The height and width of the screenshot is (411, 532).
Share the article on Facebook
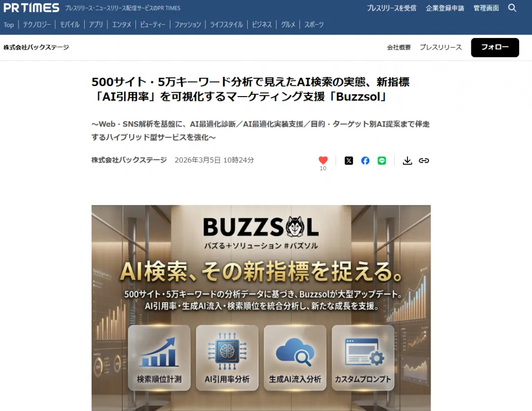point(365,161)
